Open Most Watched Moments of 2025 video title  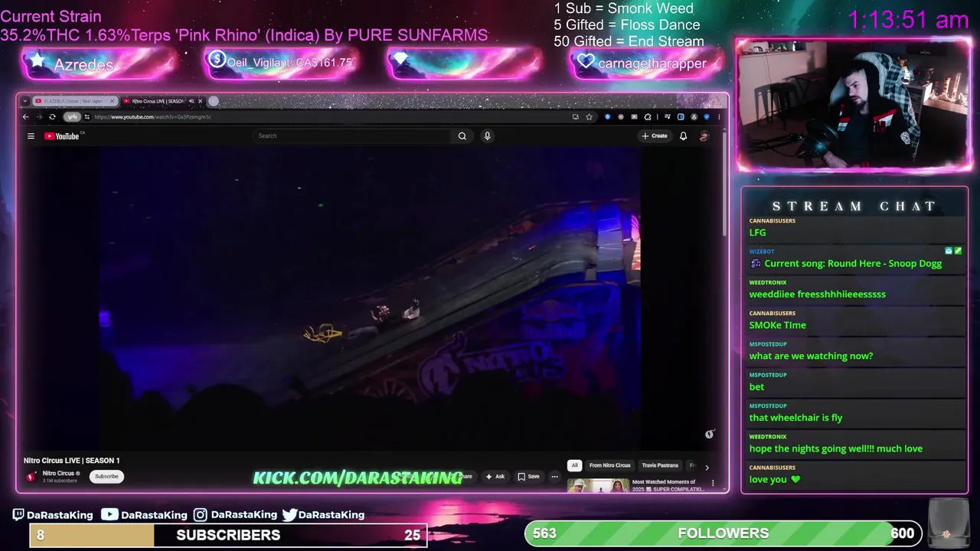click(x=668, y=485)
